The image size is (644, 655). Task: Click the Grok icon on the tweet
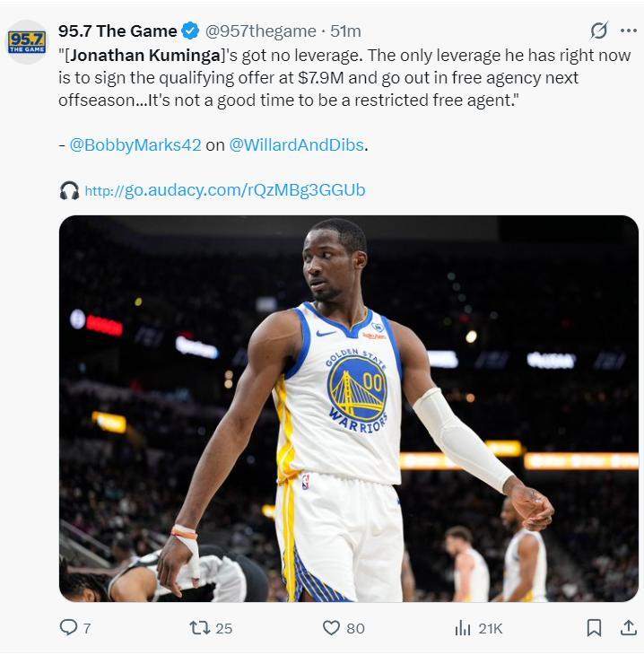[x=599, y=31]
